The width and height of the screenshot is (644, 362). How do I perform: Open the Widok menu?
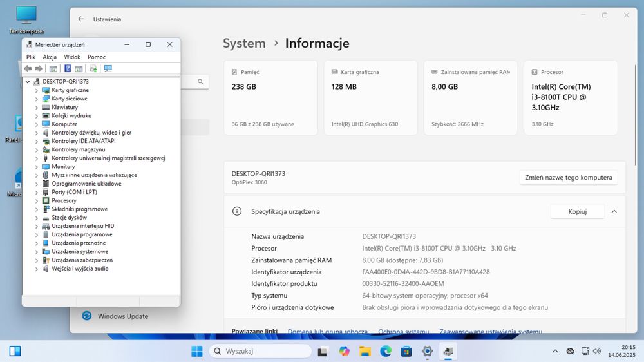(72, 57)
